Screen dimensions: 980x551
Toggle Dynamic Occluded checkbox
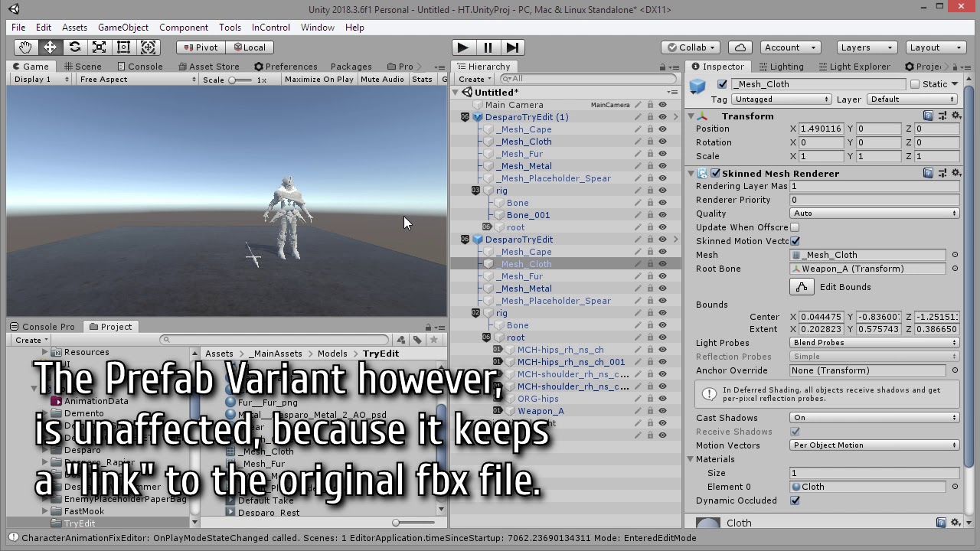coord(795,500)
